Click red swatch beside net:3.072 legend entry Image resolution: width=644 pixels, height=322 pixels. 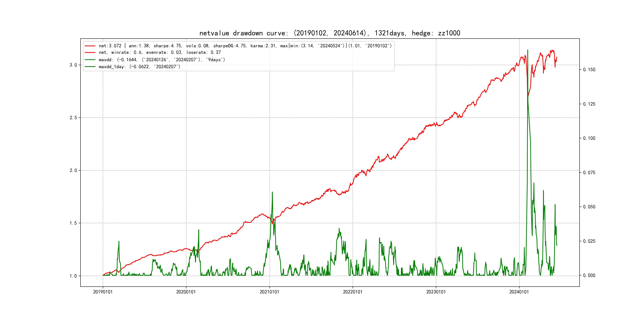point(90,46)
